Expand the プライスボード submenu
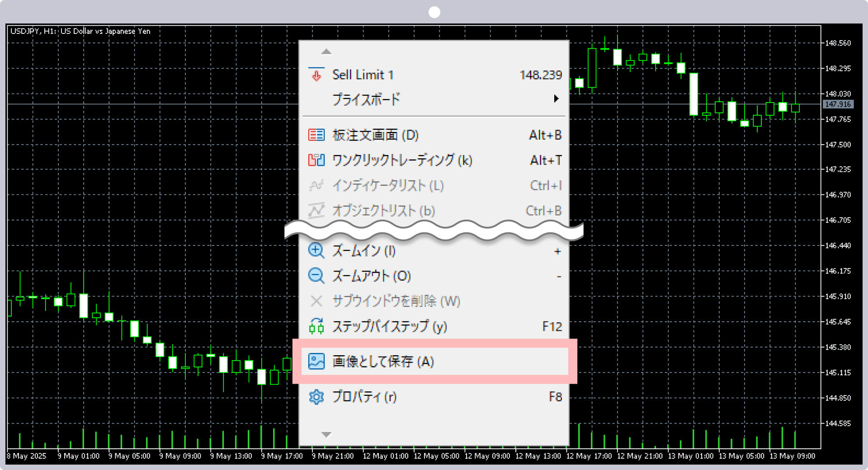The width and height of the screenshot is (868, 470). 556,99
